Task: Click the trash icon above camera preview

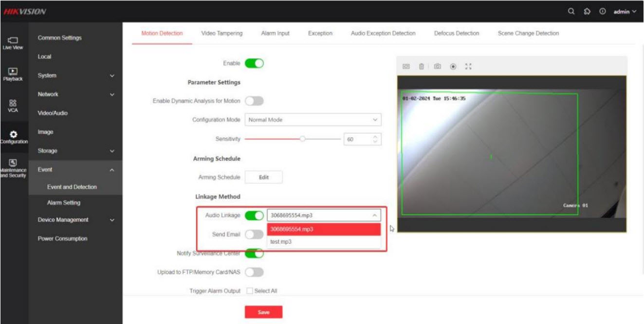Action: 422,66
